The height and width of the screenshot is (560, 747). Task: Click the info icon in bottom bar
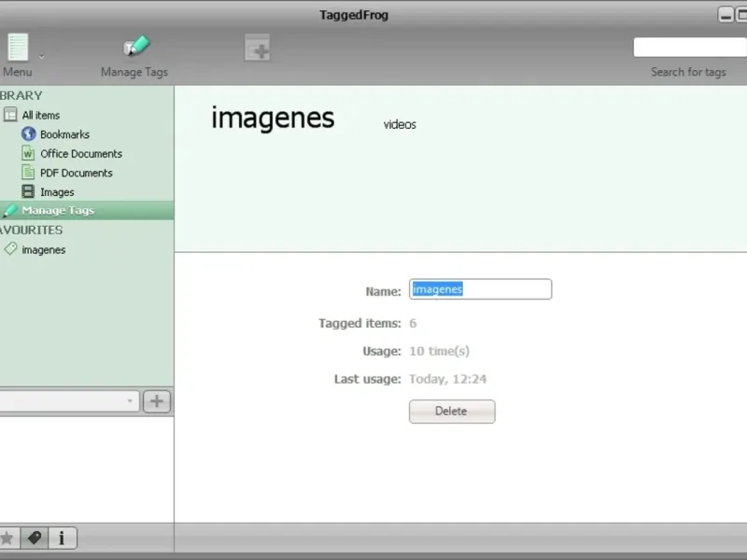click(x=62, y=539)
